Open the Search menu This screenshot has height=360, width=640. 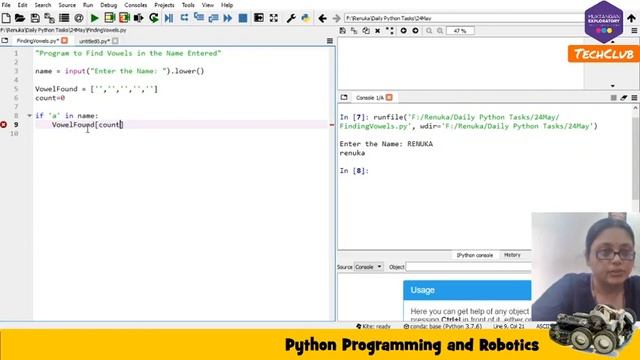click(43, 5)
